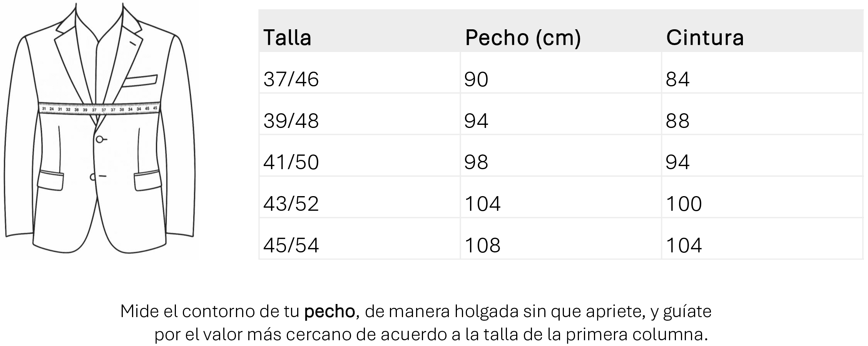Click waist value 100 in the Cintura column
This screenshot has width=868, height=346.
pyautogui.click(x=684, y=204)
